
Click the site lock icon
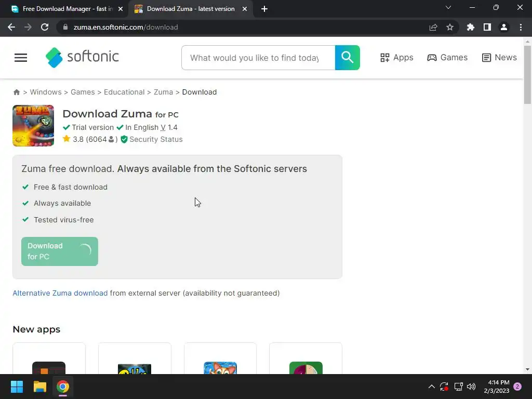[65, 27]
